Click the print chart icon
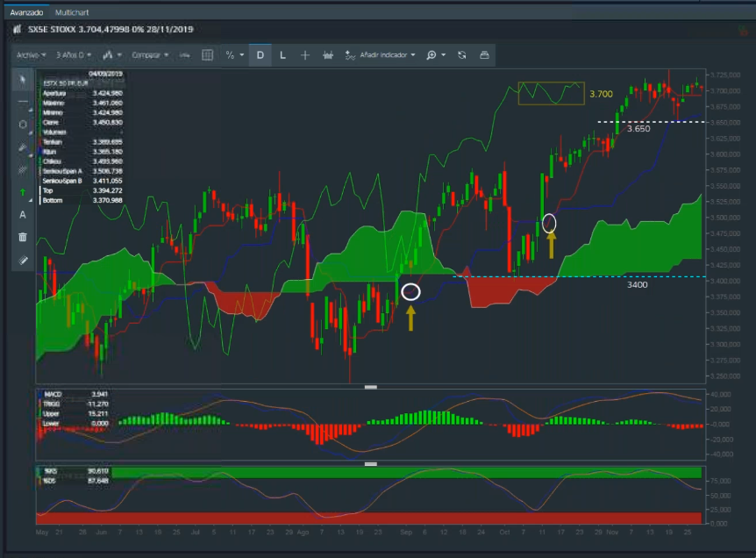Screen dimensions: 756x558 (483, 54)
